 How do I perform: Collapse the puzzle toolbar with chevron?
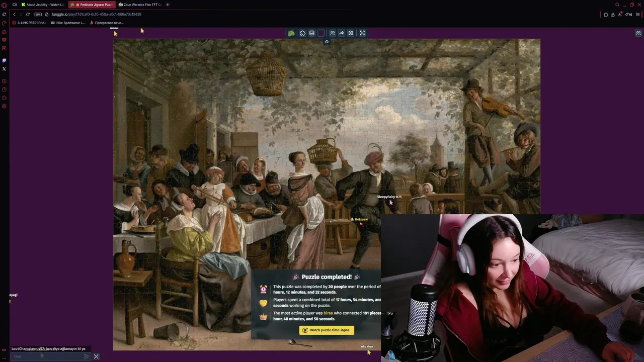327,42
